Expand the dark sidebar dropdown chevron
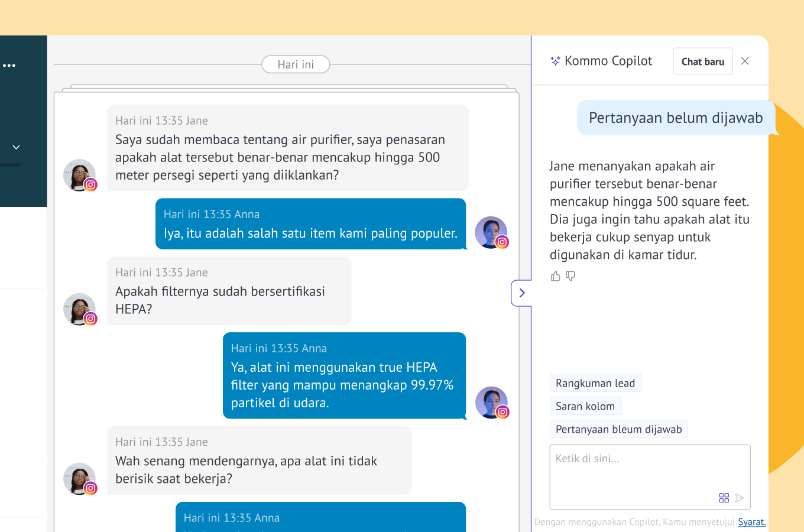804x532 pixels. pos(16,147)
